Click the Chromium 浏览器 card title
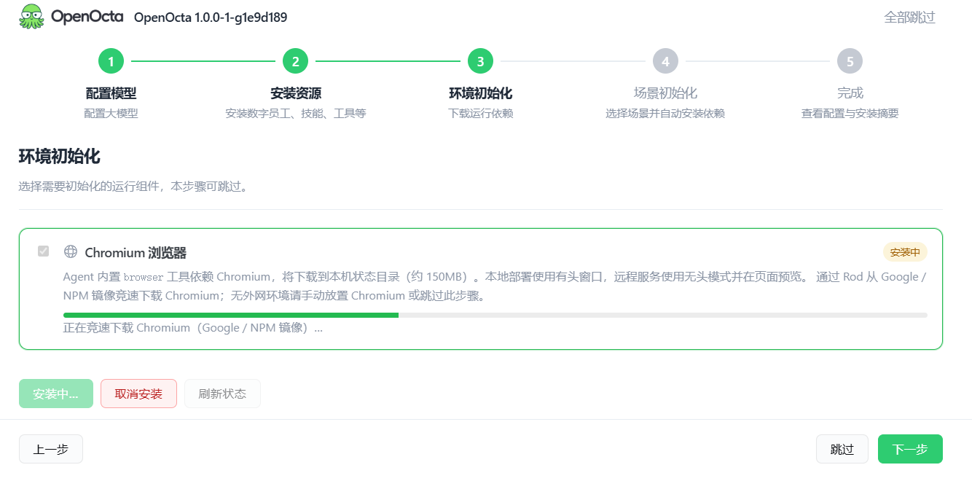The height and width of the screenshot is (481, 980). [x=136, y=253]
